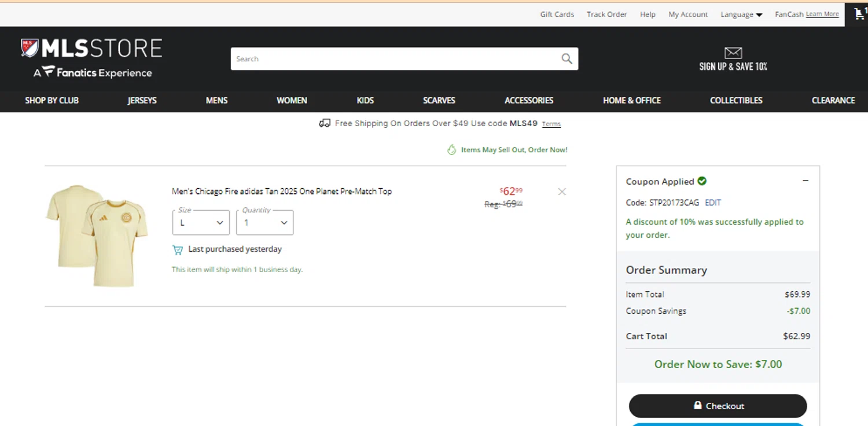Open the Track Order link
This screenshot has width=868, height=426.
606,14
